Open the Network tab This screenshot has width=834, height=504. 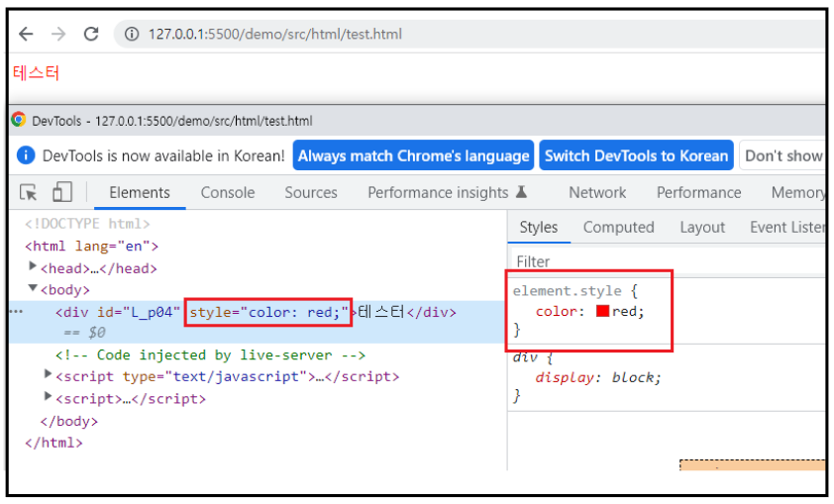point(597,192)
